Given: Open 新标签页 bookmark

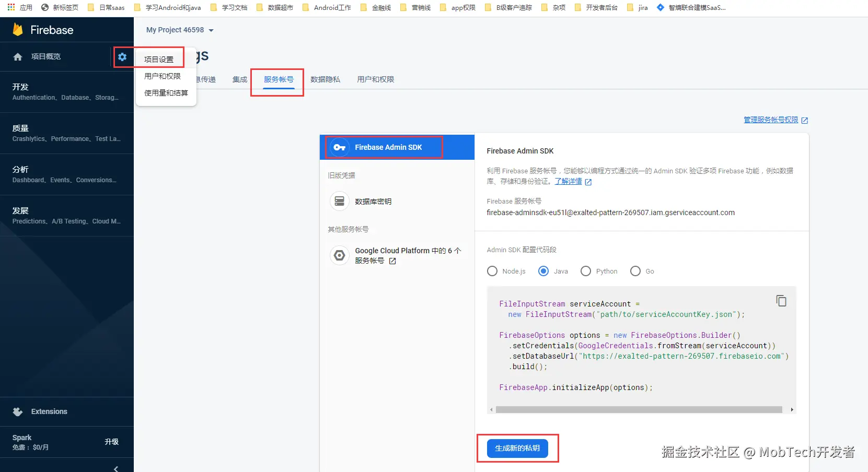Looking at the screenshot, I should (60, 7).
